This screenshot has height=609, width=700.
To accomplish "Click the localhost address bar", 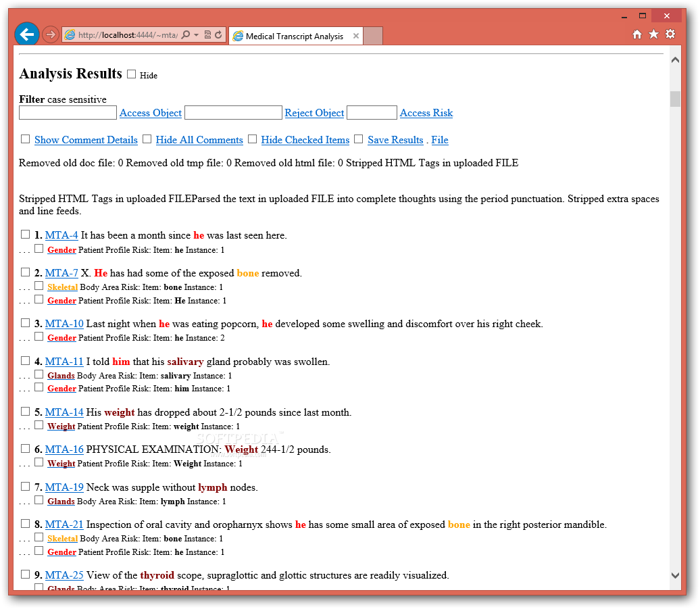I will [x=128, y=35].
